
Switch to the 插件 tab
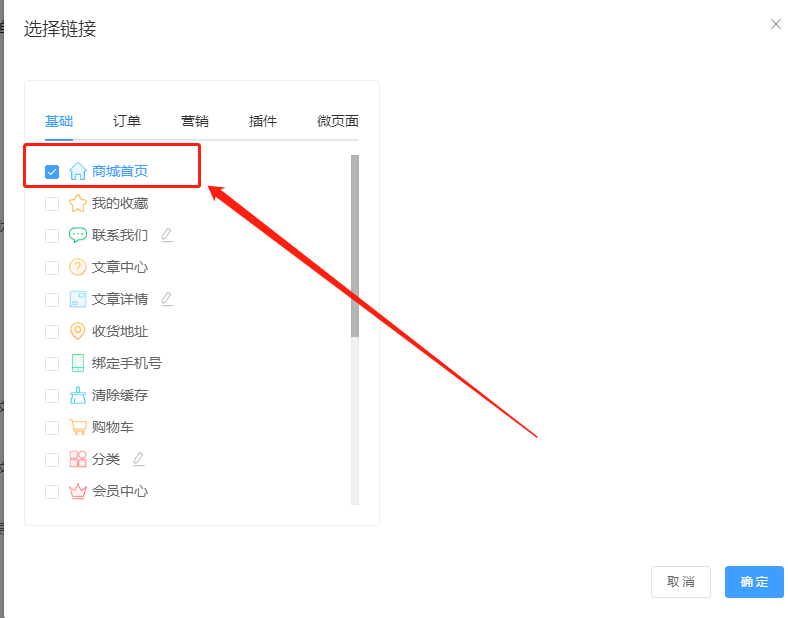click(263, 121)
